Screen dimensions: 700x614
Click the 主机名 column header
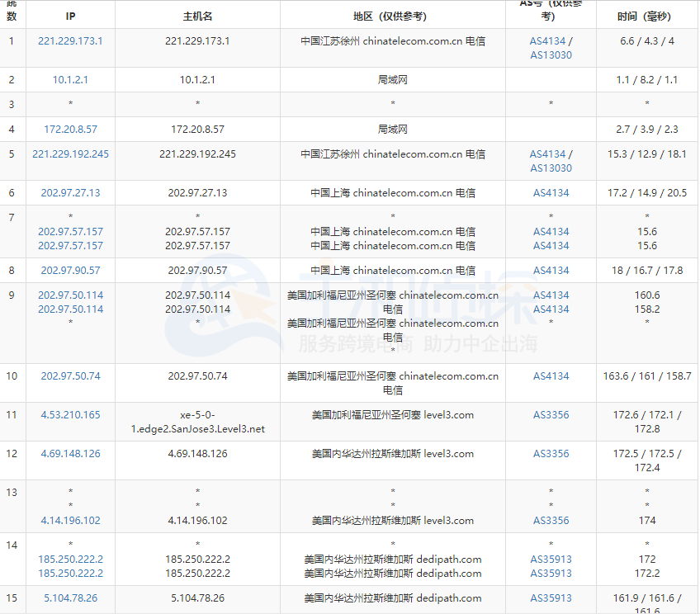point(197,15)
